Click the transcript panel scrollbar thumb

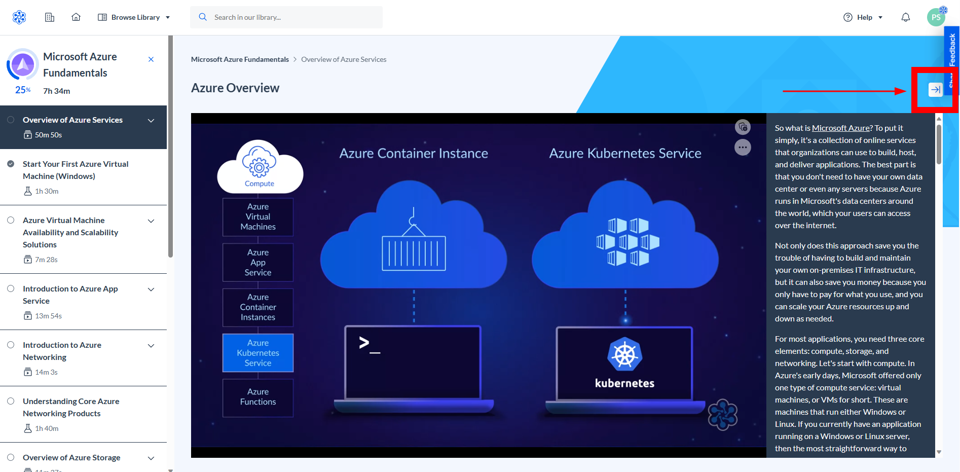[939, 143]
